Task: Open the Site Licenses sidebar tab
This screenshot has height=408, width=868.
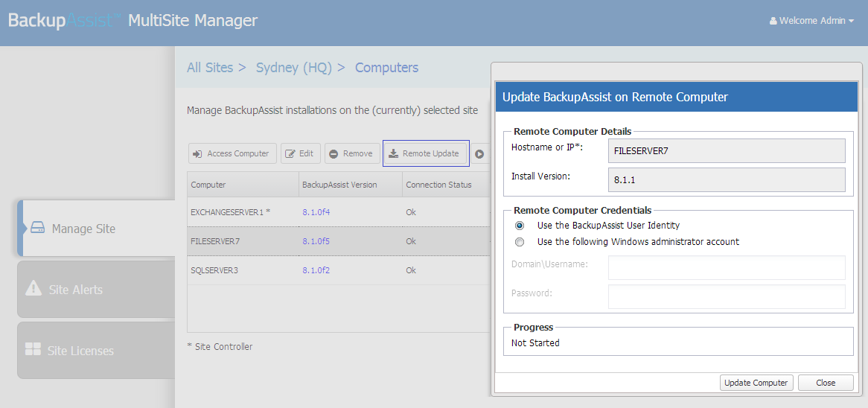Action: [96, 351]
